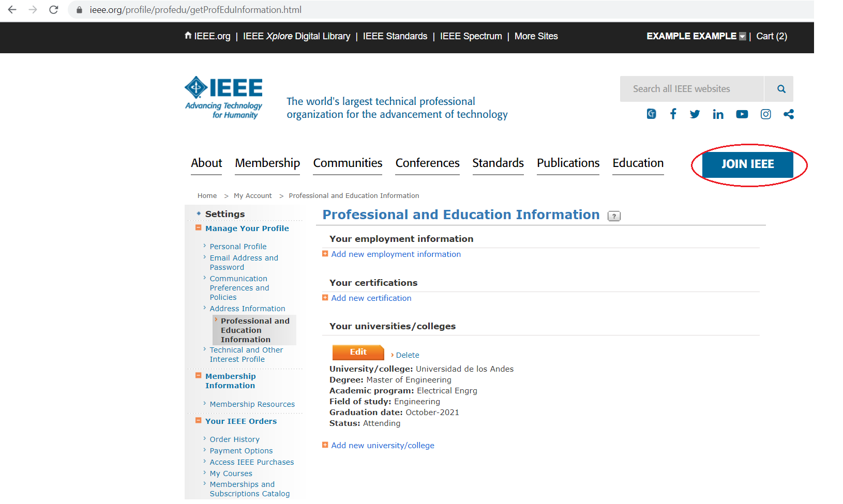Click the browser address bar URL

(195, 10)
